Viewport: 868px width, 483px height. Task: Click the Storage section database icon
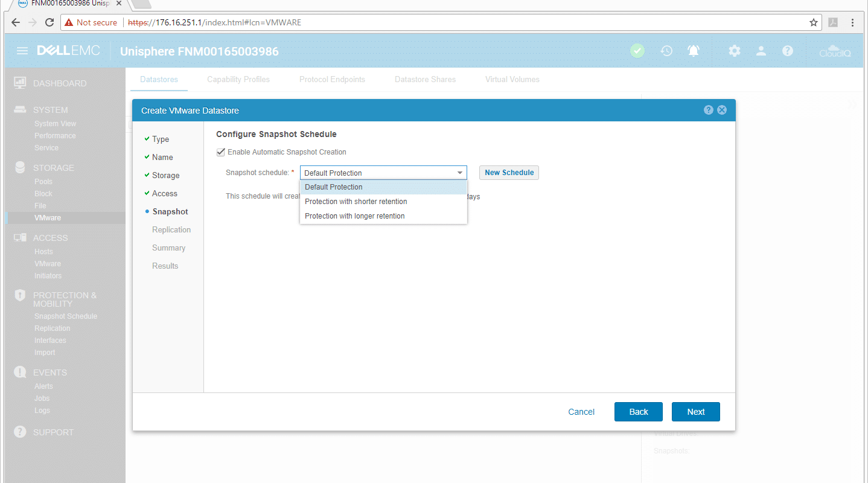pyautogui.click(x=20, y=167)
